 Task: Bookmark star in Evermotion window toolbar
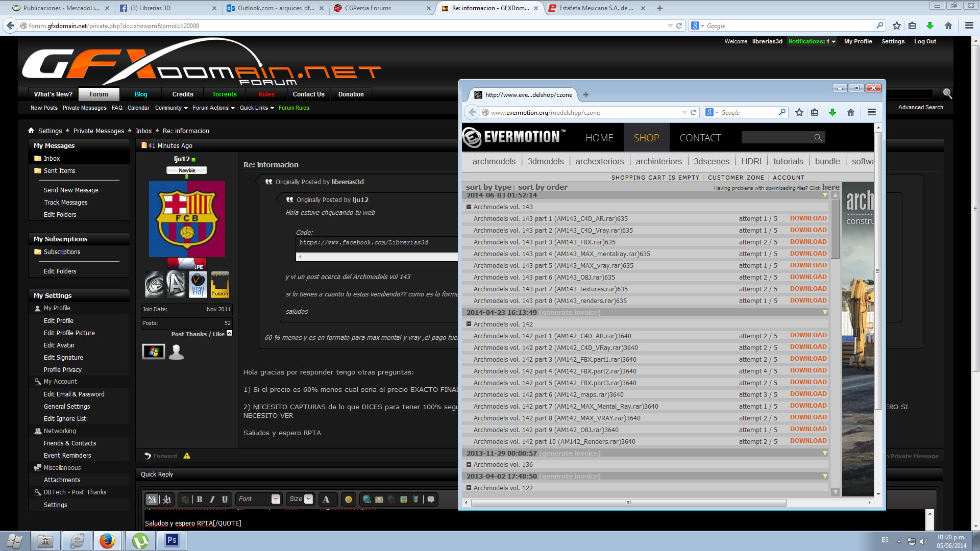pyautogui.click(x=799, y=112)
